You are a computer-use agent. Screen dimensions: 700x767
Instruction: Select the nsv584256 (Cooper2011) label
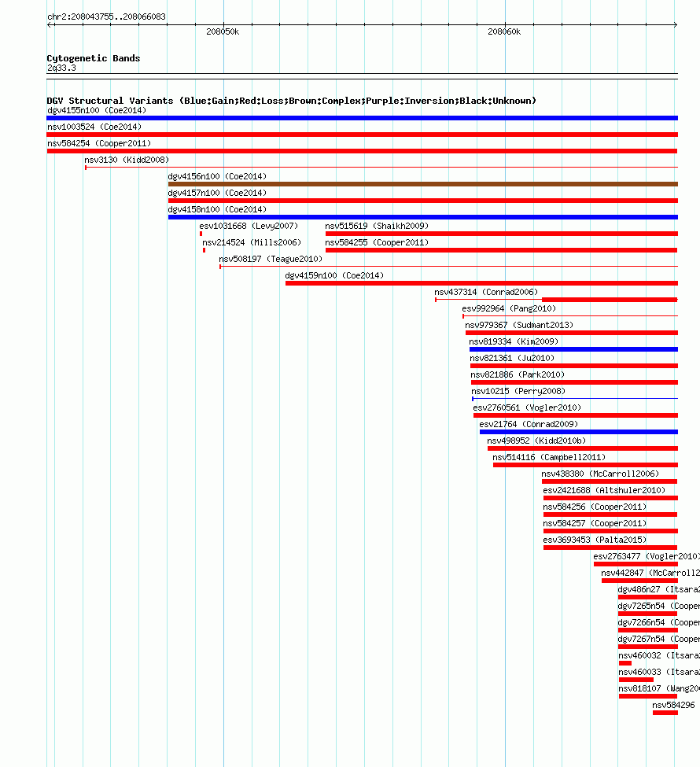click(595, 507)
